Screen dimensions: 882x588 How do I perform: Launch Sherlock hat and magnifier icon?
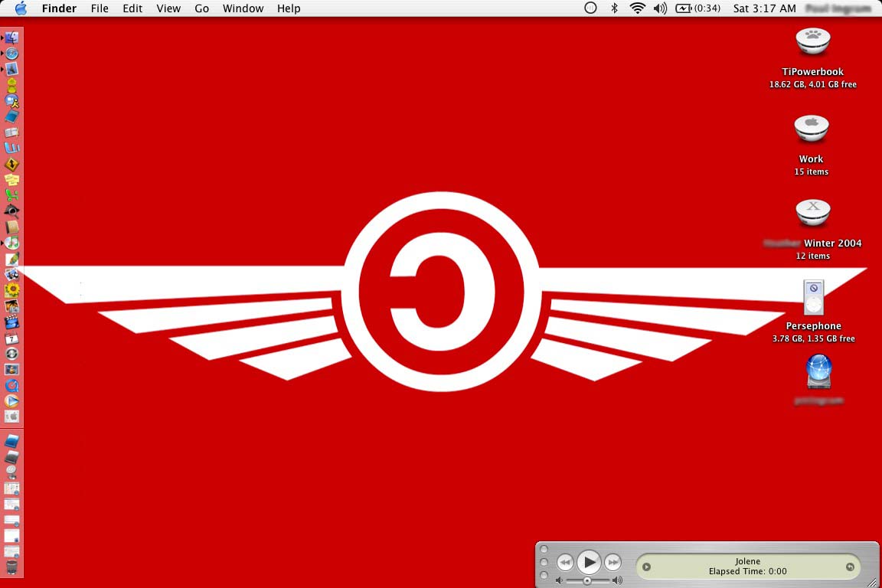pyautogui.click(x=11, y=211)
